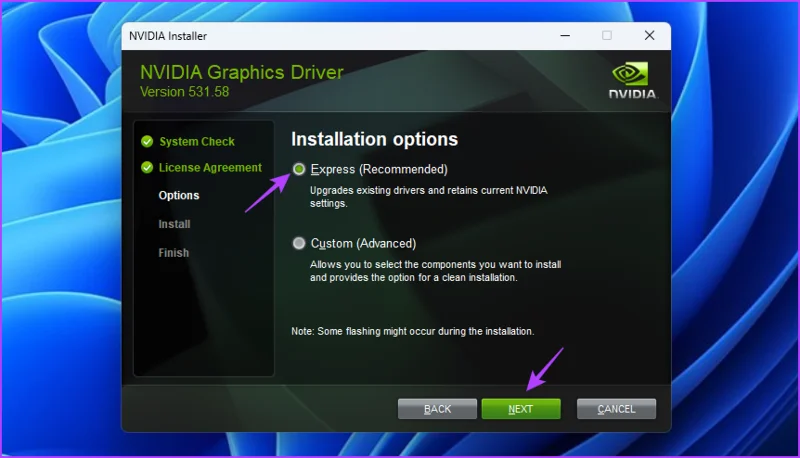The image size is (800, 458).
Task: Select the Finish step in sidebar
Action: coord(173,252)
